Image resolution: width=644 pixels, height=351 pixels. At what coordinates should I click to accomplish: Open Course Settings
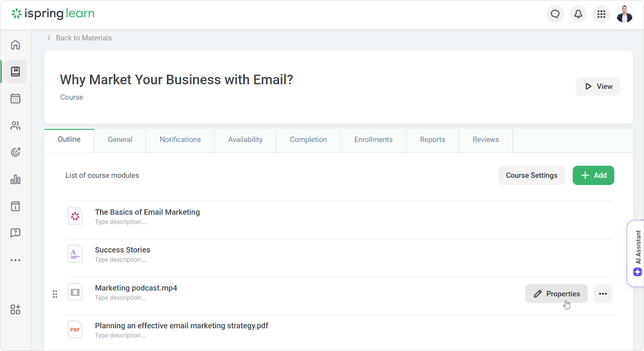531,175
